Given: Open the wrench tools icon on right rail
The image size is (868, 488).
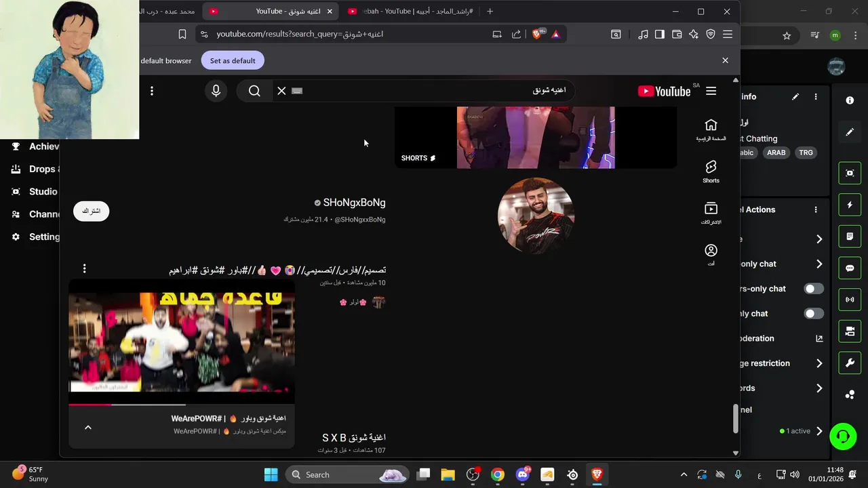Looking at the screenshot, I should [850, 363].
